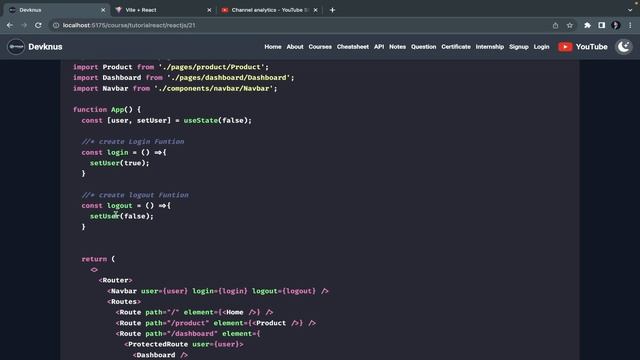Open Login nav link
Screen dimensions: 640x360
coord(541,47)
